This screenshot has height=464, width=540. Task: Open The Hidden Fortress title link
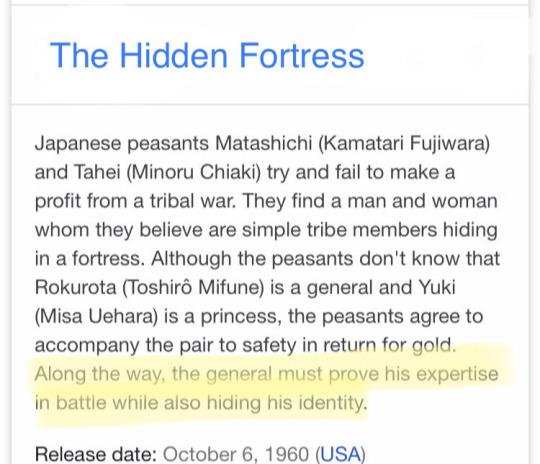pyautogui.click(x=207, y=55)
